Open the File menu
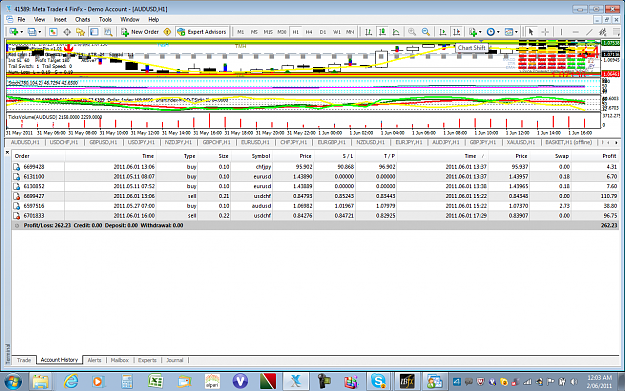Image resolution: width=625 pixels, height=391 pixels. [x=21, y=20]
